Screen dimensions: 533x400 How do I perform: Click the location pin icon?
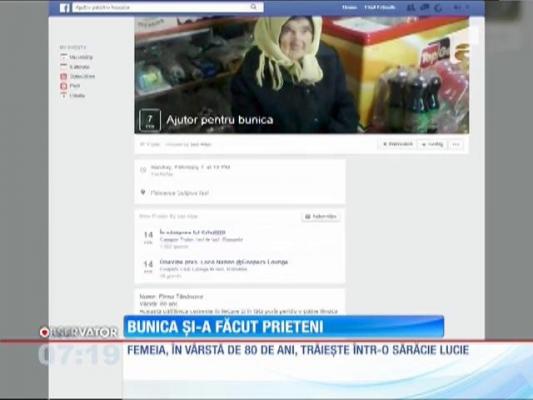tap(143, 193)
